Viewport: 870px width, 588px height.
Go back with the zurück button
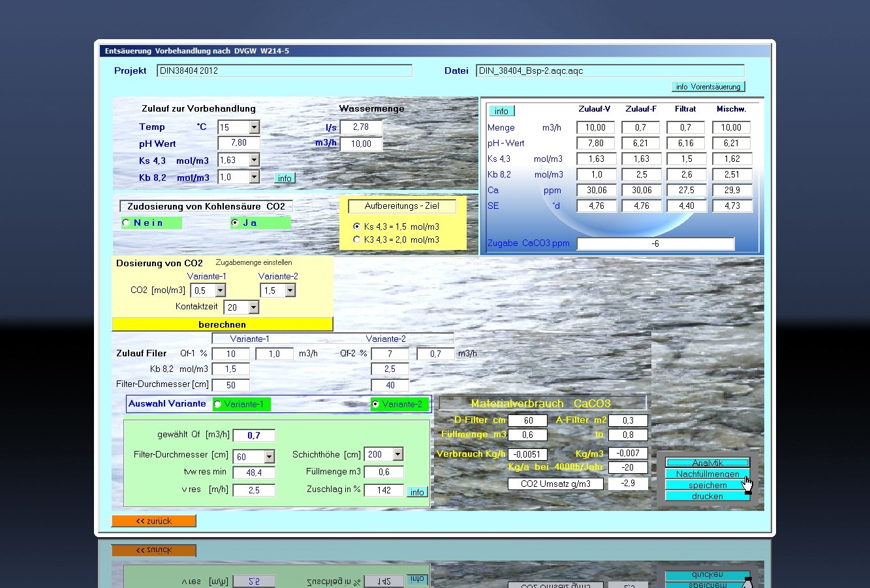click(153, 521)
